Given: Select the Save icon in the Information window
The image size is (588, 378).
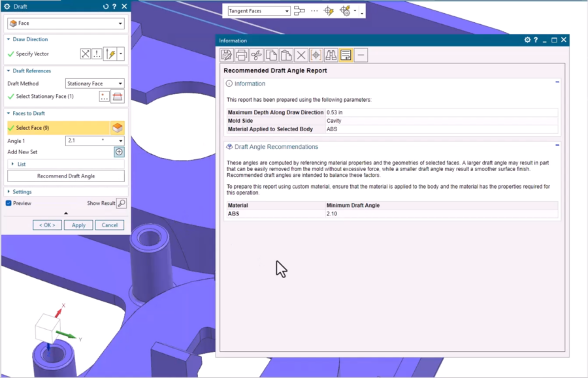Looking at the screenshot, I should tap(226, 55).
